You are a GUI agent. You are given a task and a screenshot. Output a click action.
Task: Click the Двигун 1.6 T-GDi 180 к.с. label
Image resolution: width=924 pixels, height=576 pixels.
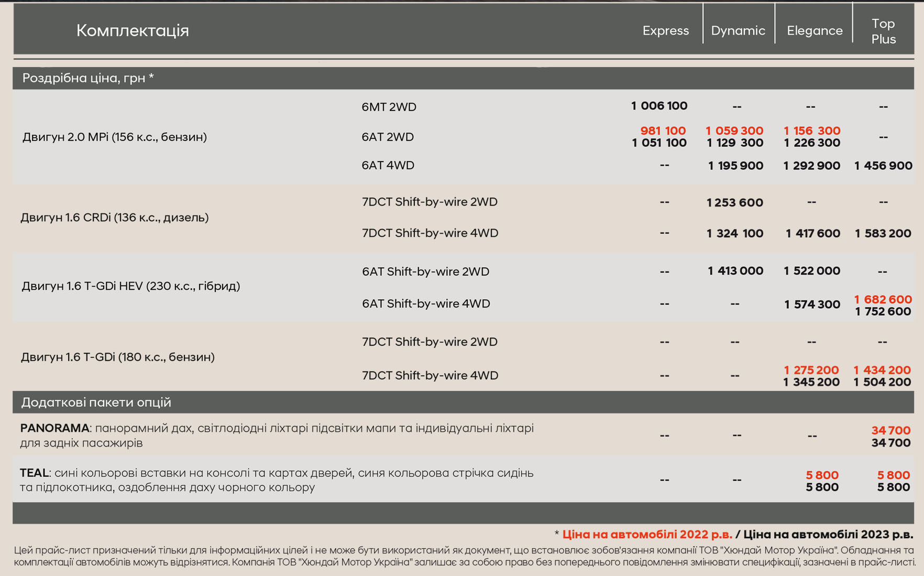click(x=117, y=357)
